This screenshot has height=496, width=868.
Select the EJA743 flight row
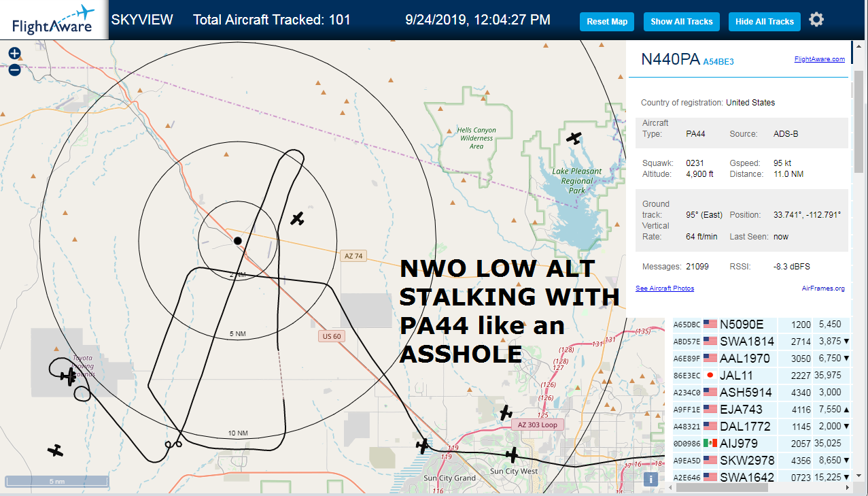[x=762, y=410]
